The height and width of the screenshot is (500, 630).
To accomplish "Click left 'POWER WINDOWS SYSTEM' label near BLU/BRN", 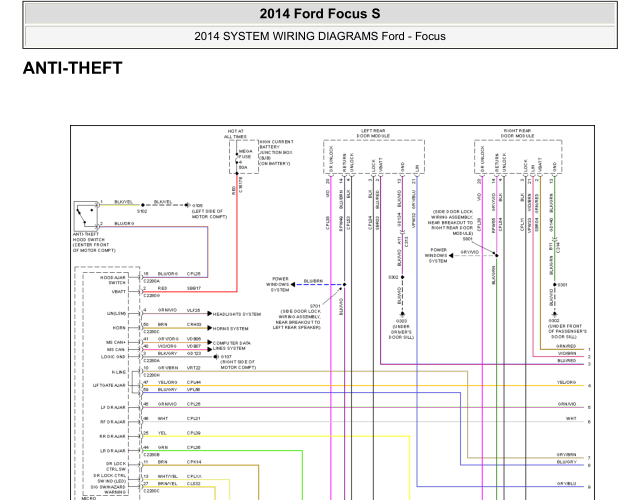I will point(280,284).
